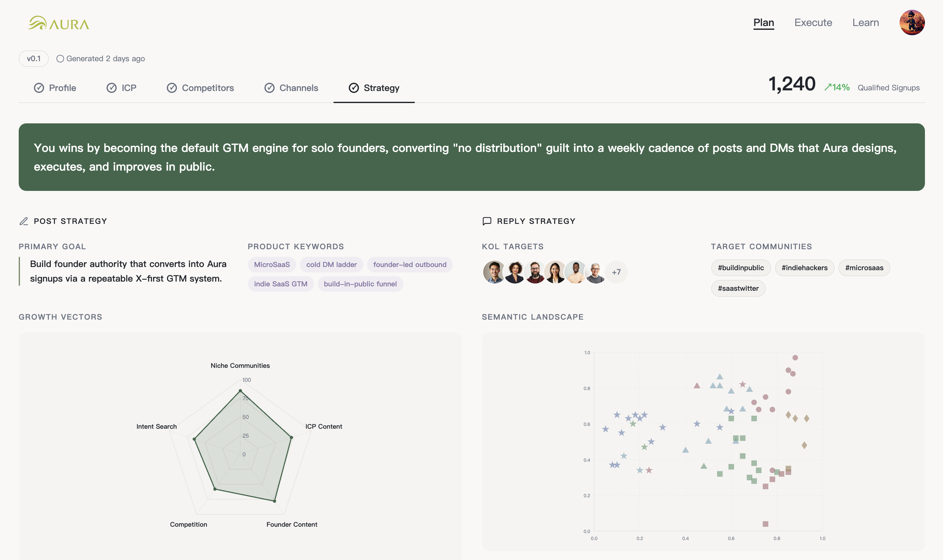Select the #buildinpublic community tag
The height and width of the screenshot is (560, 943).
tap(740, 268)
